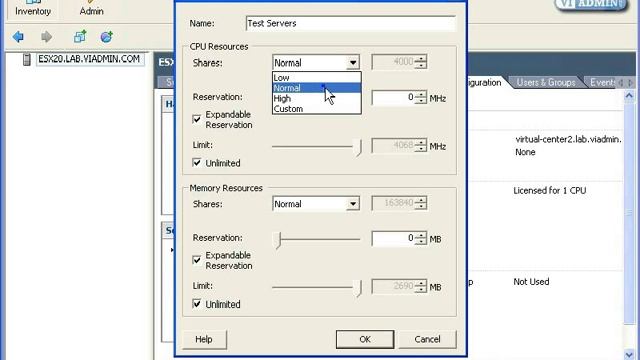Click the scroll-down arrow of the right pane
The width and height of the screenshot is (640, 360).
click(x=629, y=354)
